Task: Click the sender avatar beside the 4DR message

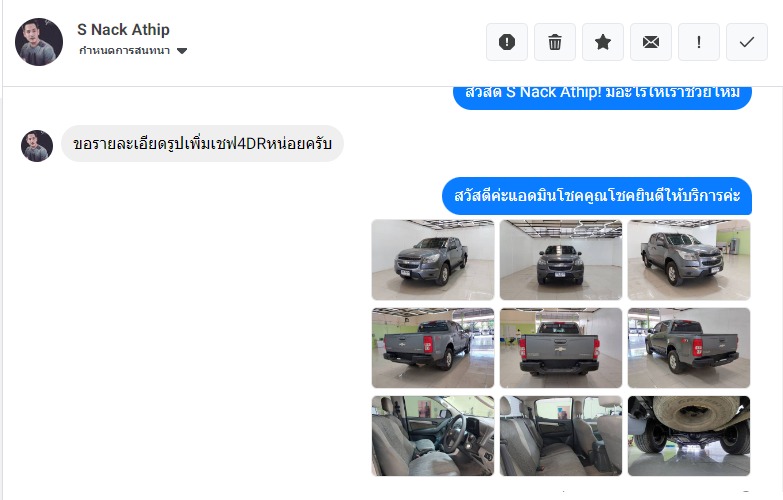Action: 37,146
